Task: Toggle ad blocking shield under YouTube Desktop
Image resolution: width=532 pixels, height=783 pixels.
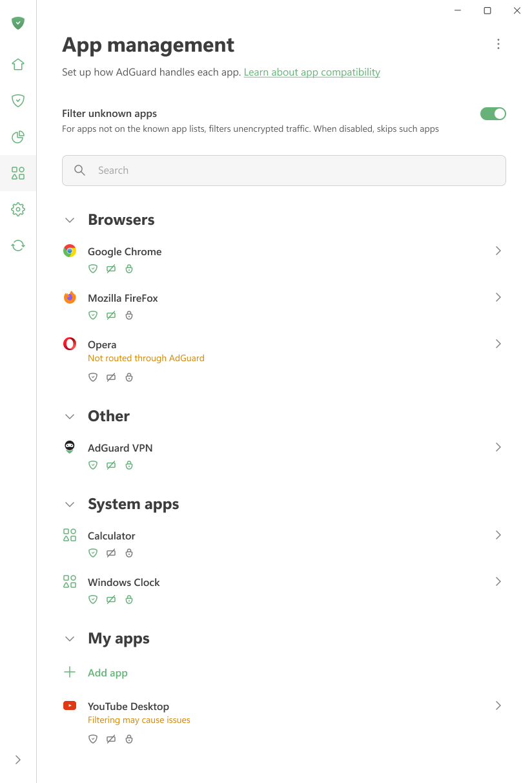Action: coord(93,739)
